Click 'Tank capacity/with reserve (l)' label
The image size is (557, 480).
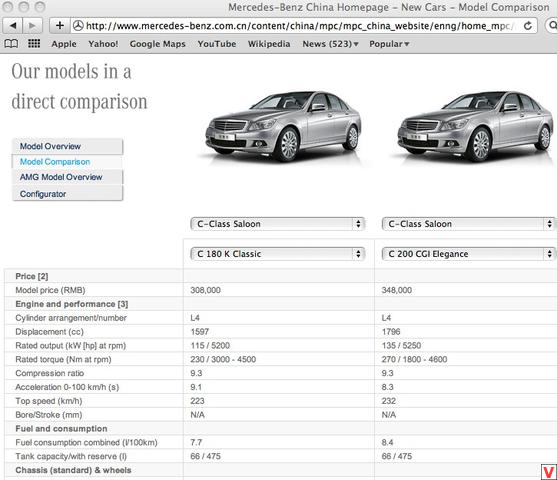coord(71,456)
